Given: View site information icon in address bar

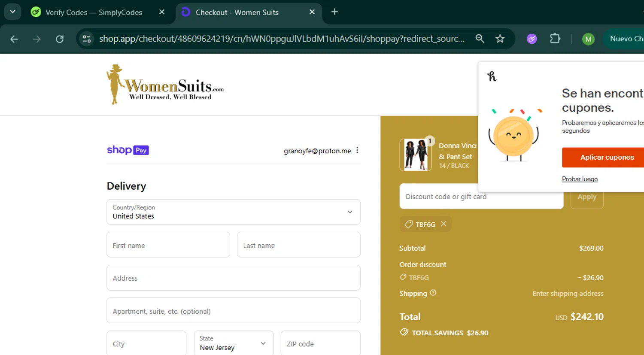Looking at the screenshot, I should click(87, 39).
